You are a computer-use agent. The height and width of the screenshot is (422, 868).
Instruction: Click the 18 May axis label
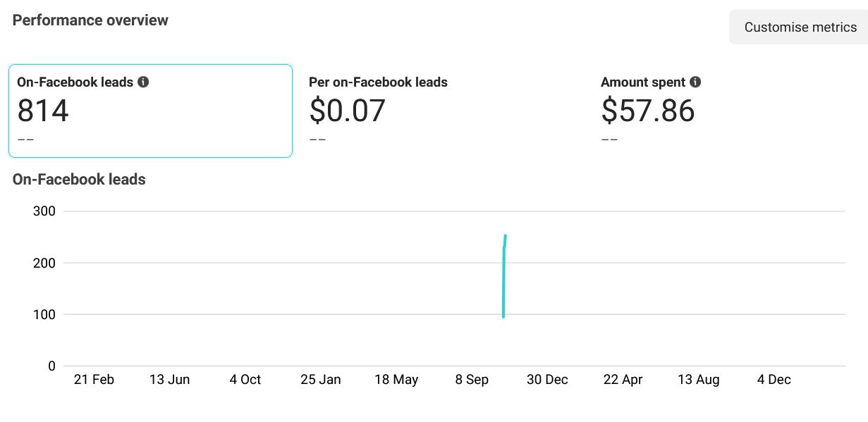pyautogui.click(x=396, y=380)
